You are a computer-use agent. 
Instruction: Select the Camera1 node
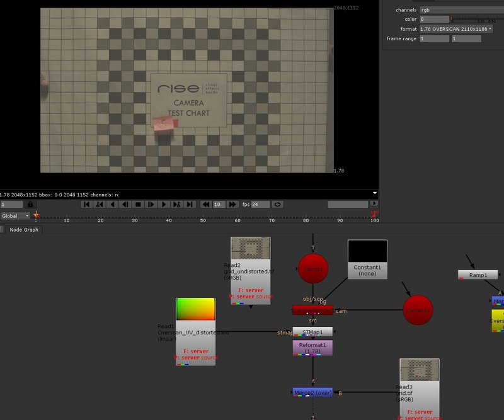click(x=418, y=310)
